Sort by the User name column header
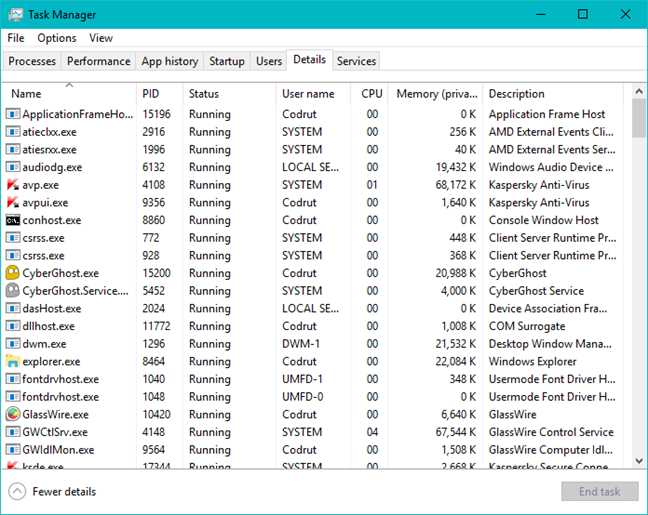The height and width of the screenshot is (515, 648). tap(313, 94)
